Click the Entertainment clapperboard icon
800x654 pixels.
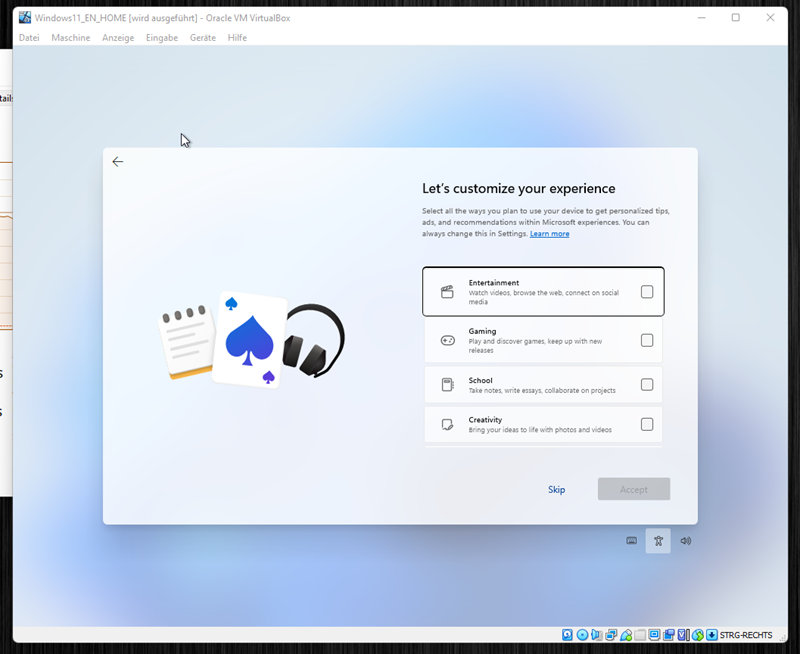[x=447, y=292]
